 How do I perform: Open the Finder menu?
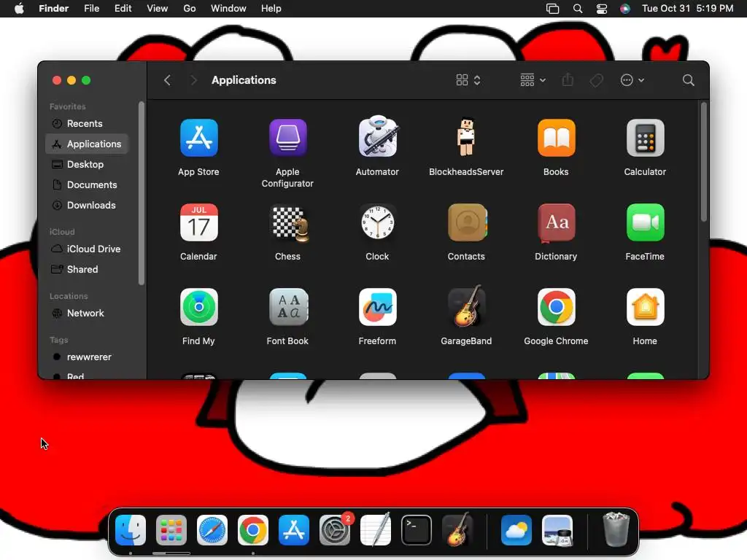coord(53,9)
